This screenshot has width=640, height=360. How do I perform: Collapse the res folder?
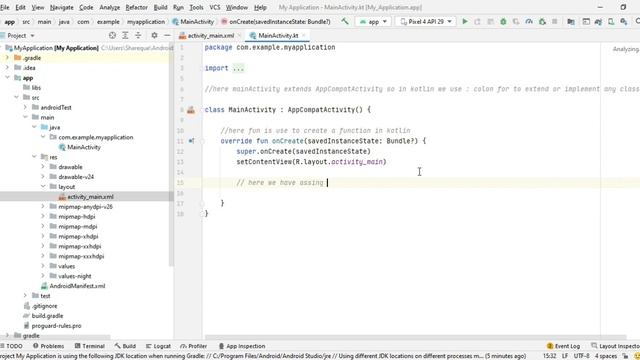34,157
